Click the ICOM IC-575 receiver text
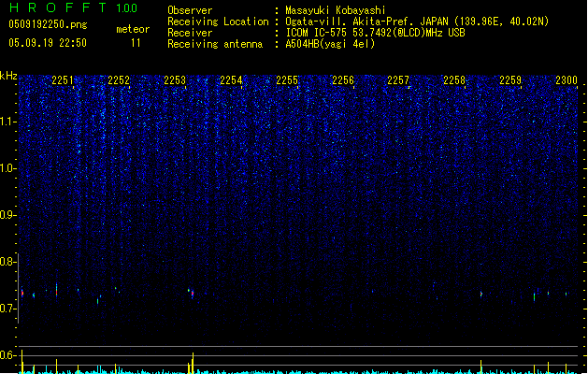 pyautogui.click(x=375, y=33)
